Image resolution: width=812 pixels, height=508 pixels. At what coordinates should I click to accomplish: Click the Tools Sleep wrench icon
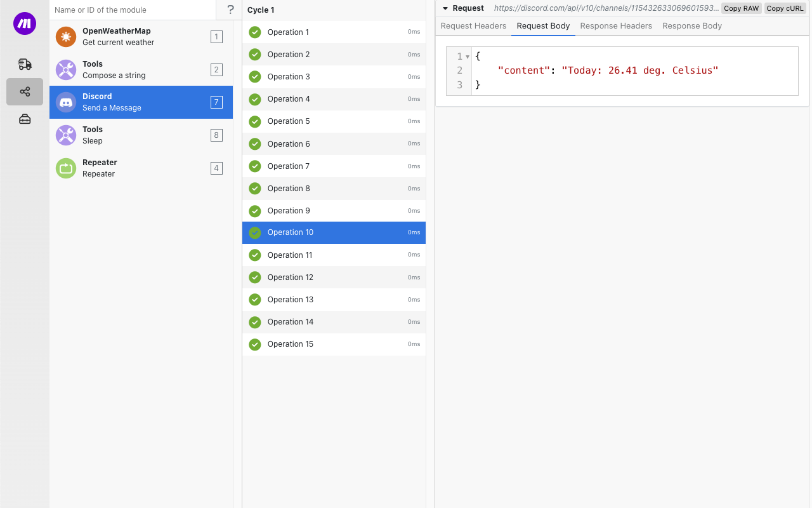pos(66,135)
